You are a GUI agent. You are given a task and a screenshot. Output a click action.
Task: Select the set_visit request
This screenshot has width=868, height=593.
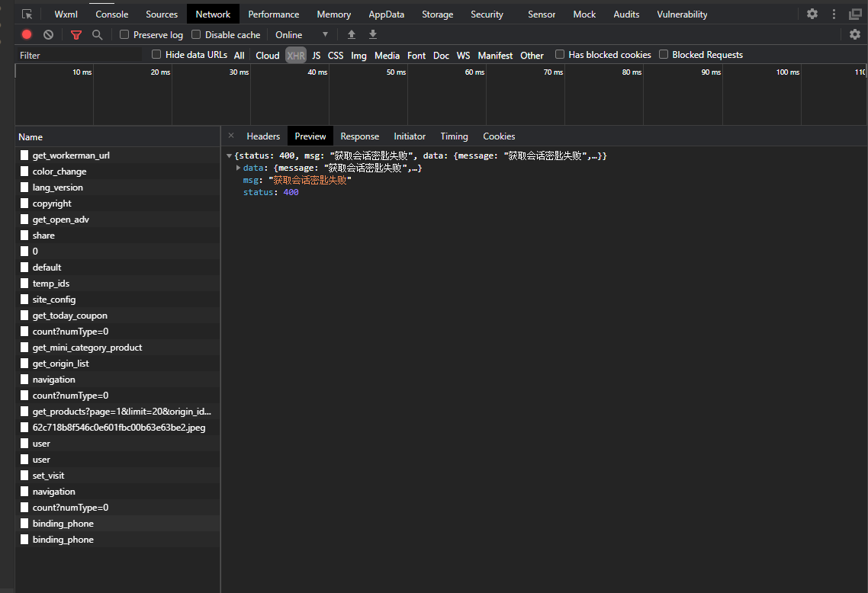117,475
